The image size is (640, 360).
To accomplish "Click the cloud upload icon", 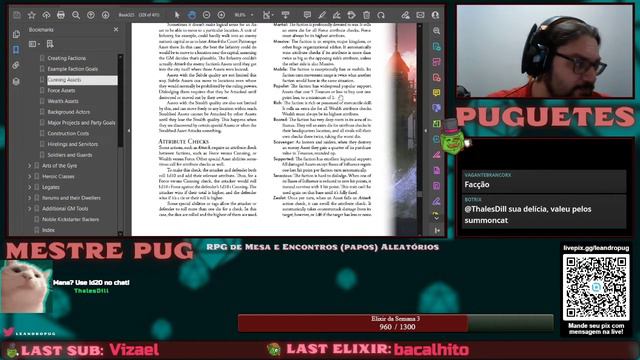I will 46,15.
